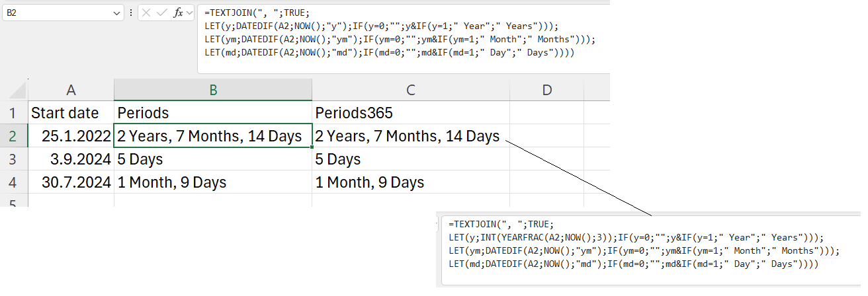Select column A header

(x=71, y=91)
